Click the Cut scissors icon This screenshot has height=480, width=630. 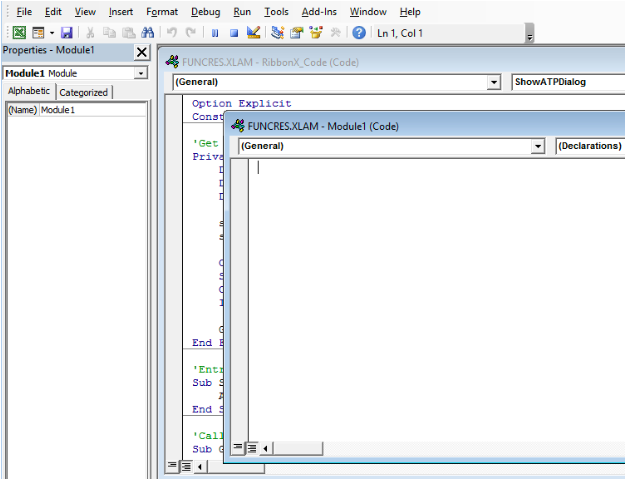pyautogui.click(x=90, y=33)
